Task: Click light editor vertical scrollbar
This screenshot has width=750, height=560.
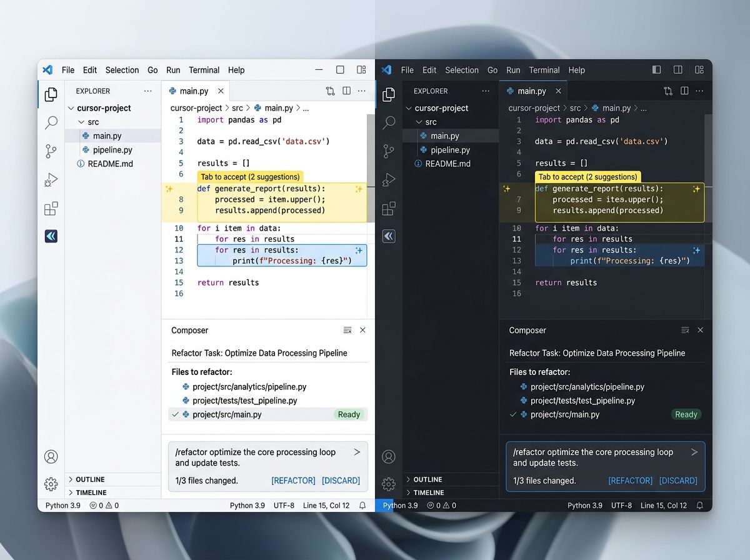Action: click(371, 167)
